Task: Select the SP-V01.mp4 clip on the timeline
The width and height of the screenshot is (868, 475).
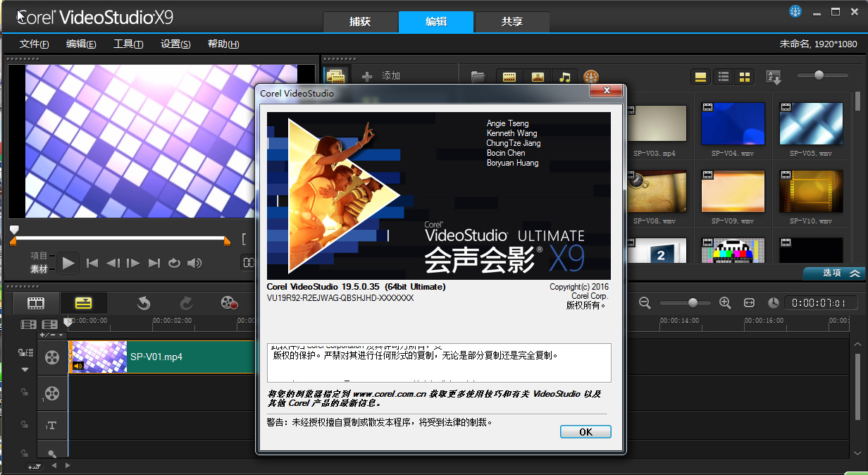Action: coord(161,357)
